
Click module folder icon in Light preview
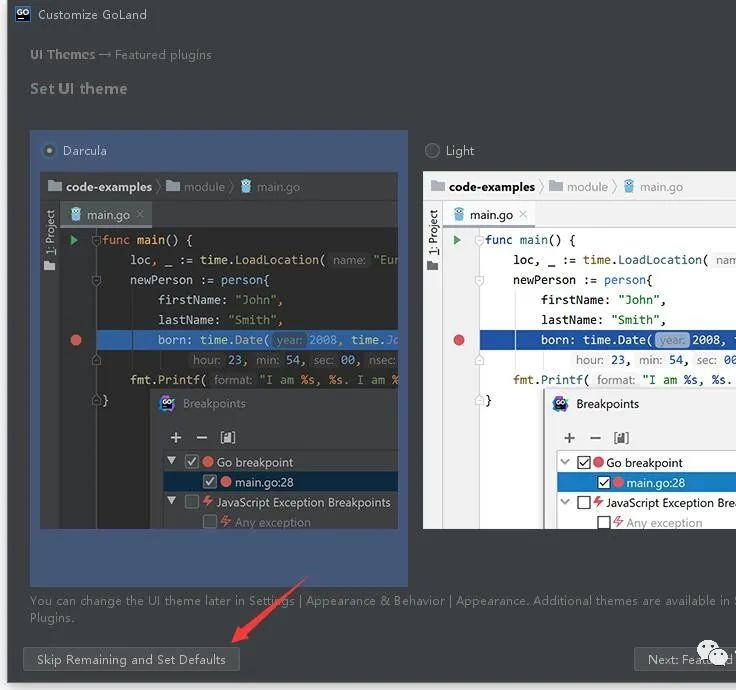556,186
